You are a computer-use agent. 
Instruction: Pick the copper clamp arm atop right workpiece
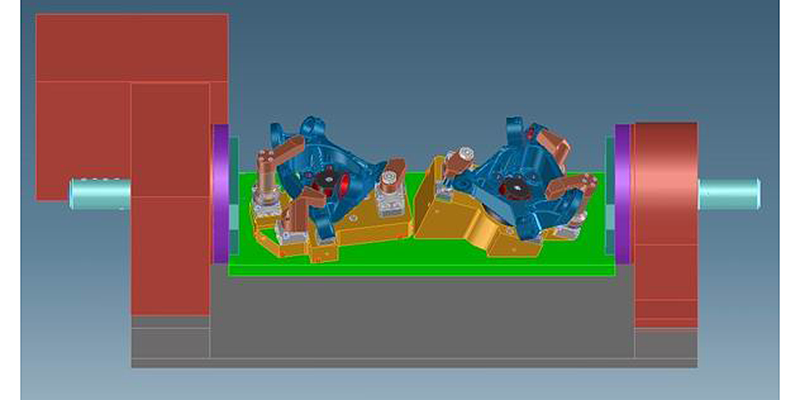pyautogui.click(x=548, y=142)
